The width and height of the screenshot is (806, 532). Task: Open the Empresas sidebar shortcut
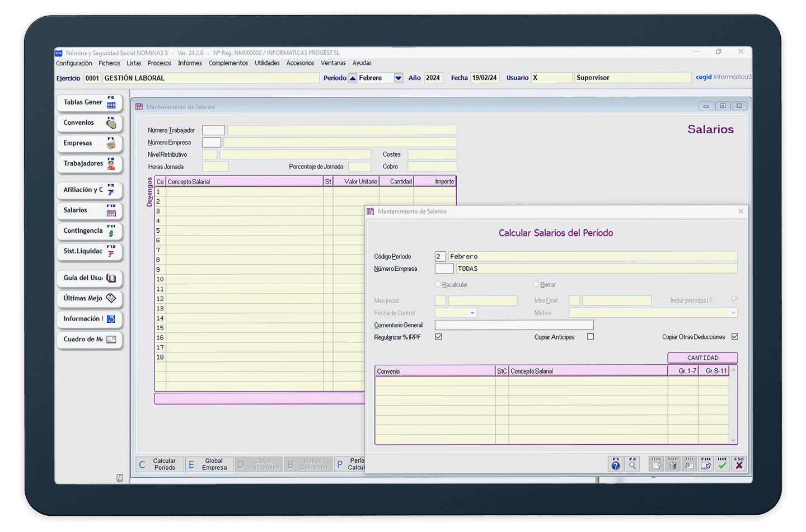tap(89, 143)
